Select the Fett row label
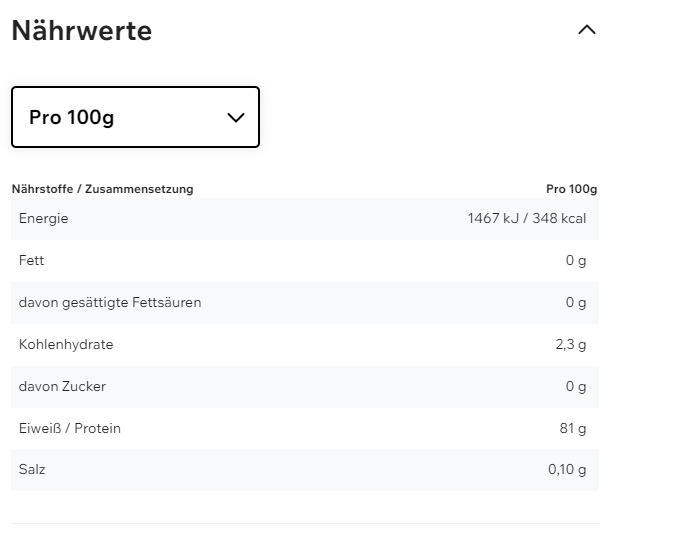This screenshot has width=679, height=545. (x=32, y=260)
